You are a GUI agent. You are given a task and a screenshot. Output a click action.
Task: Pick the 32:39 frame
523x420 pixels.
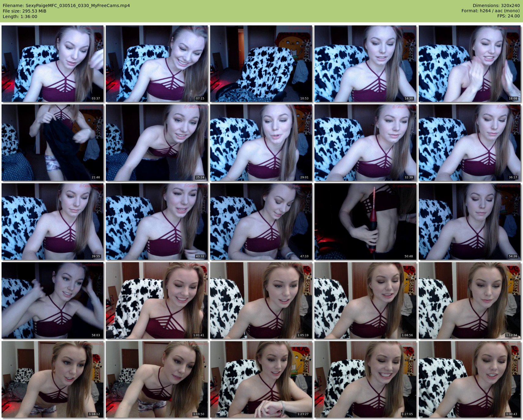[x=365, y=143]
